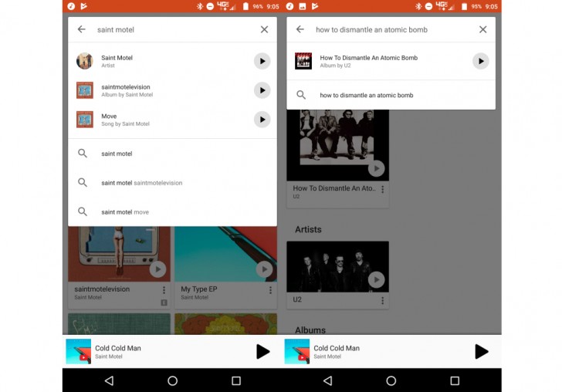Play Cold Cold Man in left mini player
Screen dimensions: 562x392
click(x=262, y=352)
